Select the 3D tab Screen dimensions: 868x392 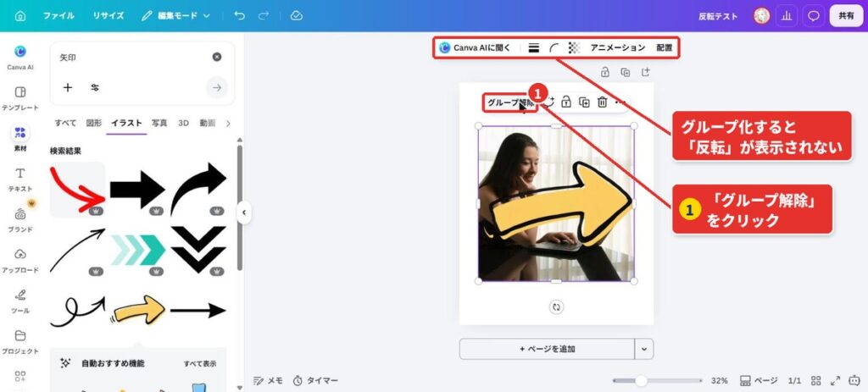(x=183, y=124)
